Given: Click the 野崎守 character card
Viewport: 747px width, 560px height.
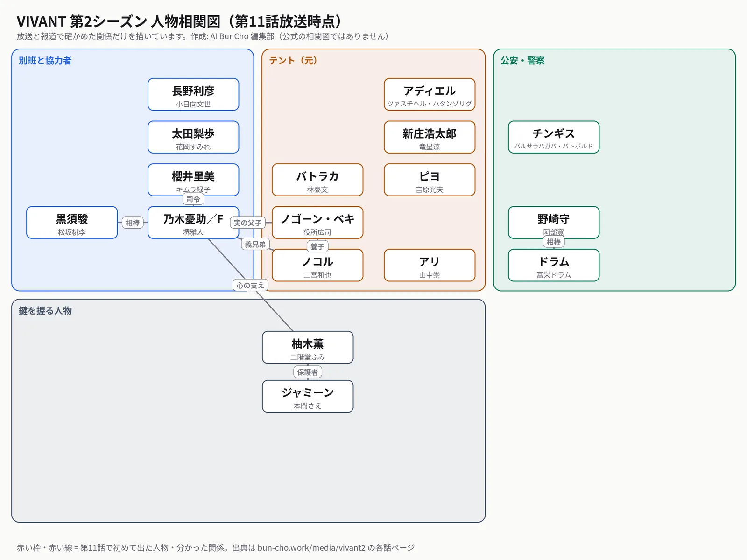Looking at the screenshot, I should 554,223.
